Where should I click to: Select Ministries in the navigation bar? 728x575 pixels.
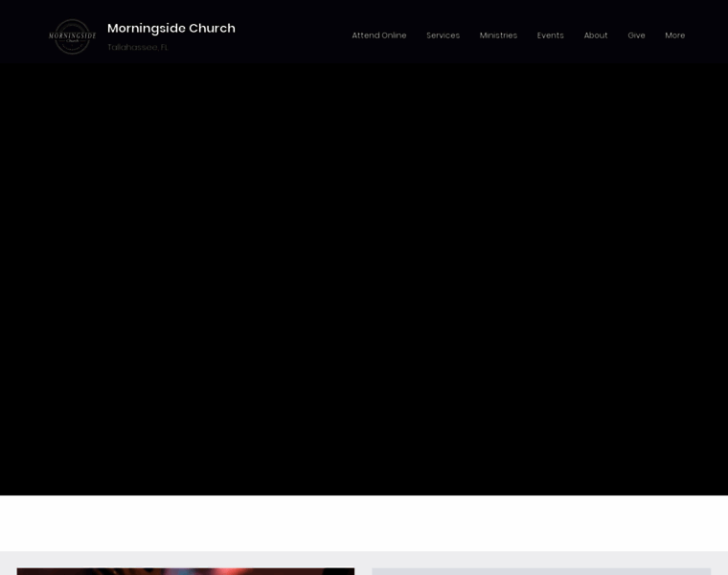click(x=498, y=35)
